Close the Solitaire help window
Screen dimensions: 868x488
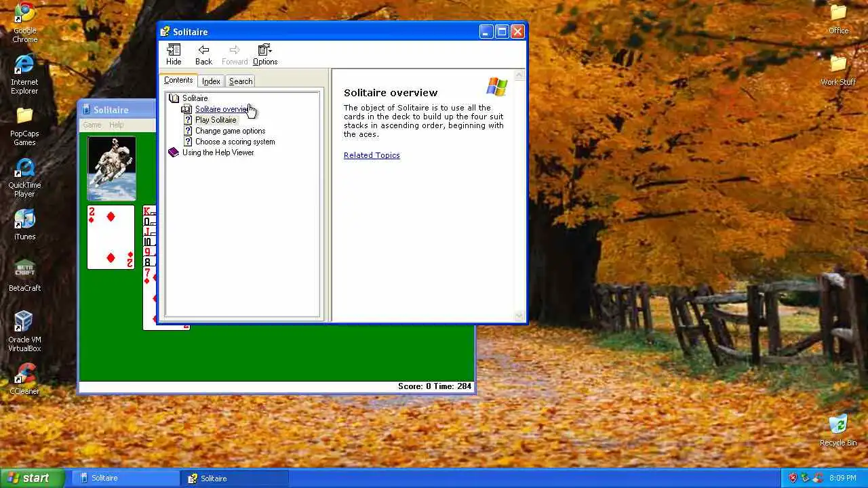tap(517, 32)
